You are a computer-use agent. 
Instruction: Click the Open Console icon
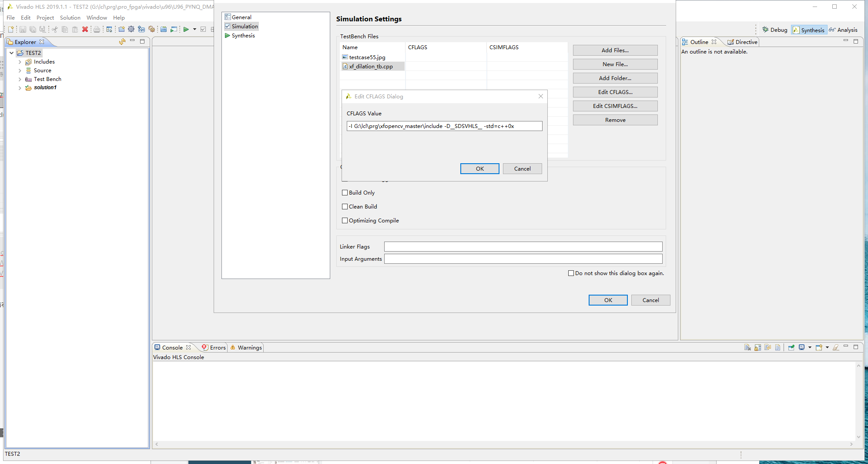pos(819,347)
